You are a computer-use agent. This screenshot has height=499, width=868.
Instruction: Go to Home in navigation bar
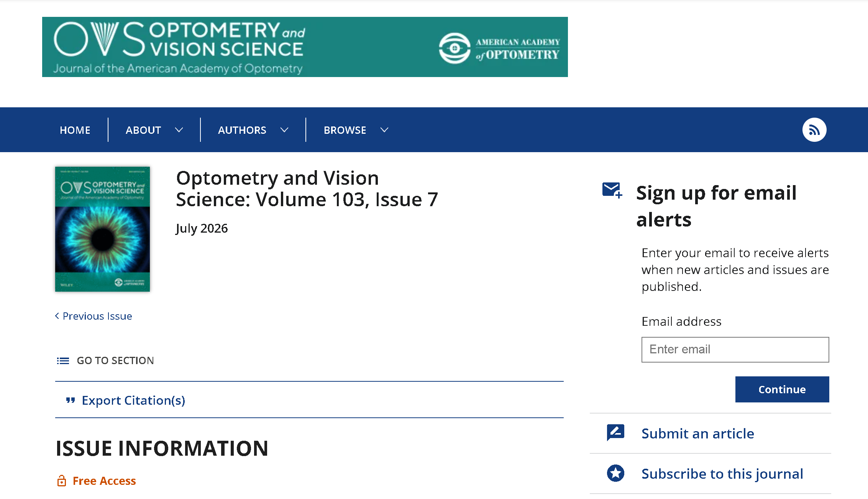click(x=75, y=130)
